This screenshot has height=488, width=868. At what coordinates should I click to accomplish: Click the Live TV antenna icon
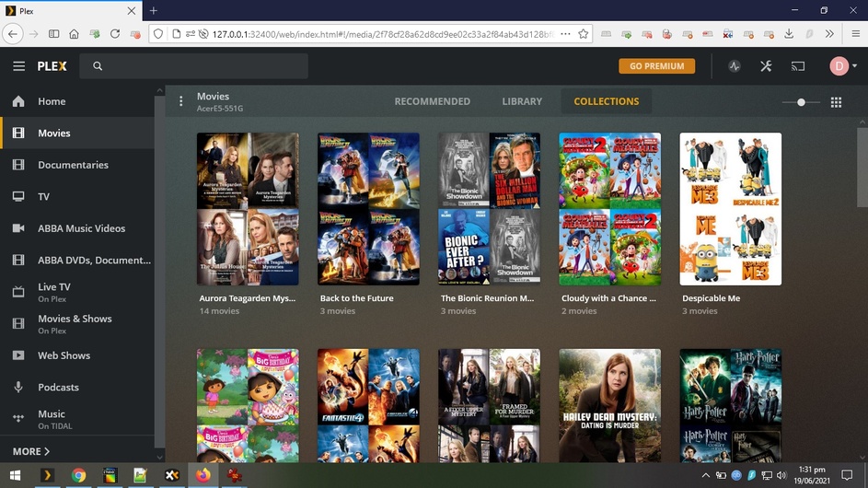click(18, 291)
